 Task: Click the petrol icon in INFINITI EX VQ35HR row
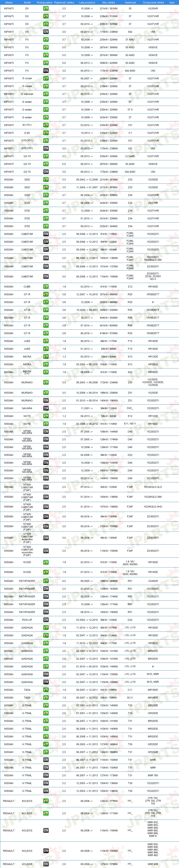click(x=46, y=8)
